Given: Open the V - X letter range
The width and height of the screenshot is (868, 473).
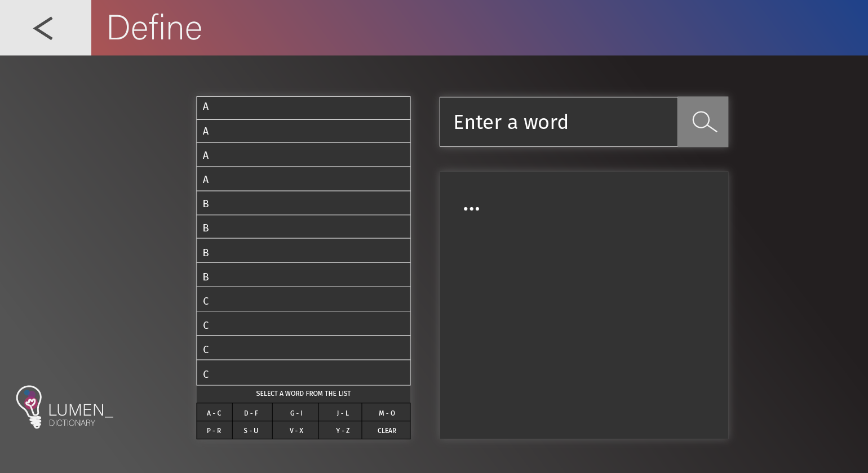Looking at the screenshot, I should [x=296, y=430].
